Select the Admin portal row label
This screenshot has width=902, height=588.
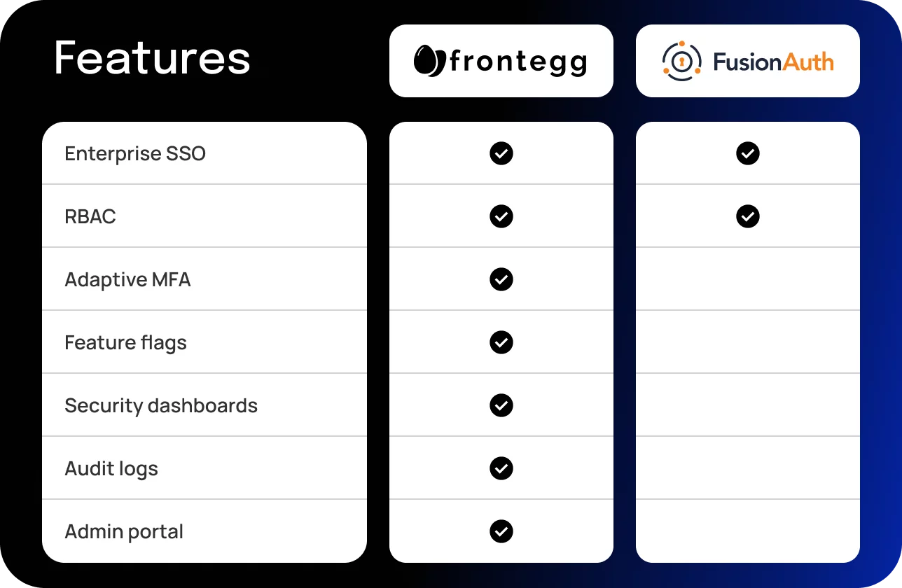[124, 531]
